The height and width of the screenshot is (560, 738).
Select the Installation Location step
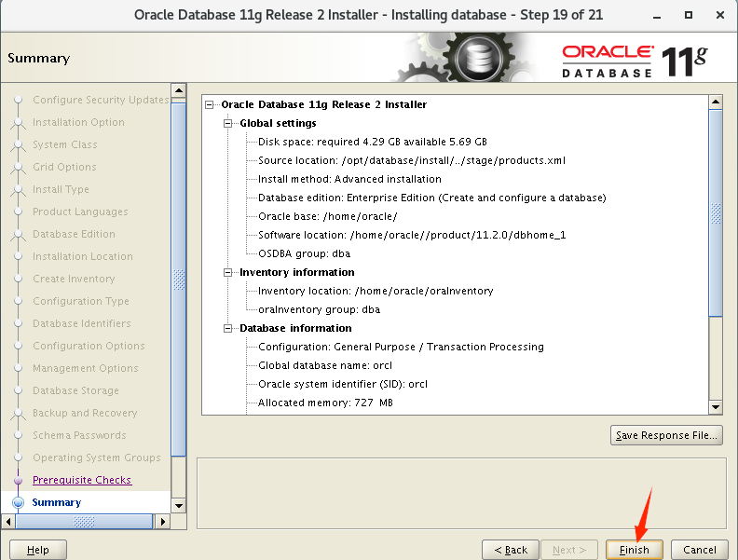pyautogui.click(x=83, y=256)
